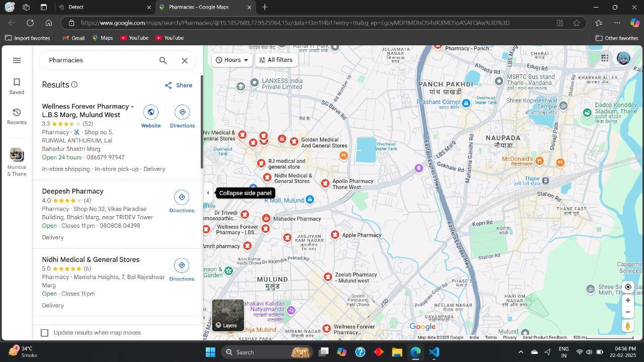Image resolution: width=644 pixels, height=362 pixels.
Task: Open the Terms link on the map
Action: 491,337
